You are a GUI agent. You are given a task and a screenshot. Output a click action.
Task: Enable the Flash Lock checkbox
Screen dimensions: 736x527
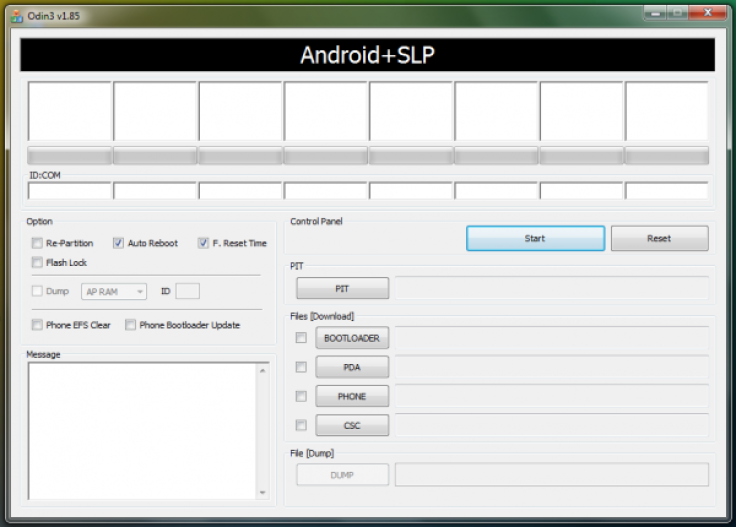pyautogui.click(x=37, y=262)
